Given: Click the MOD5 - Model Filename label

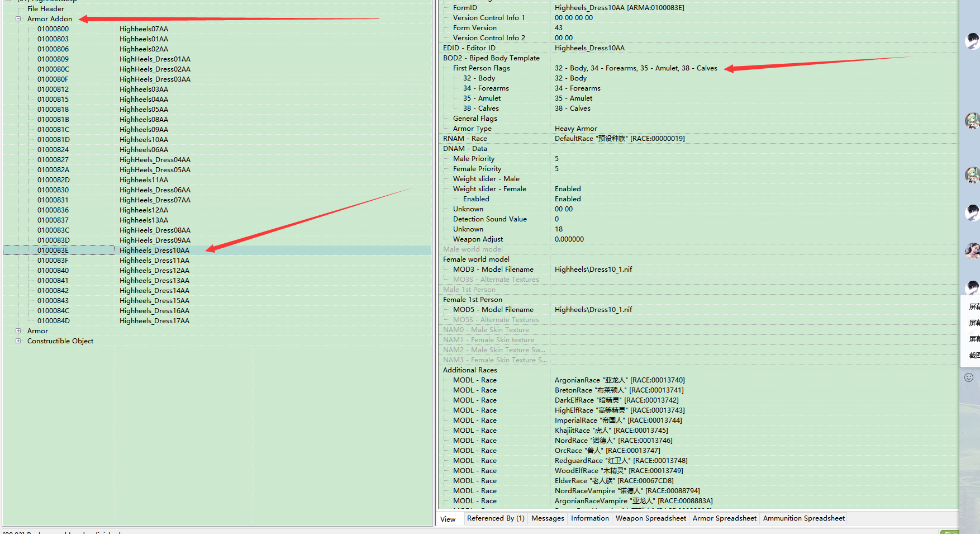Looking at the screenshot, I should (x=493, y=309).
